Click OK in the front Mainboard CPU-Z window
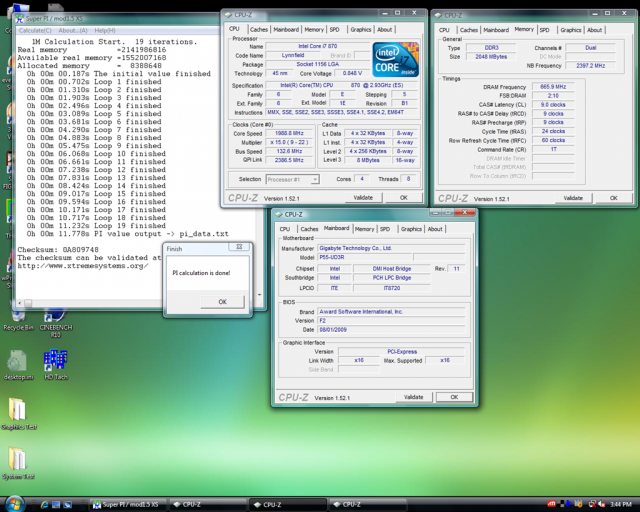640x512 pixels. pos(454,397)
